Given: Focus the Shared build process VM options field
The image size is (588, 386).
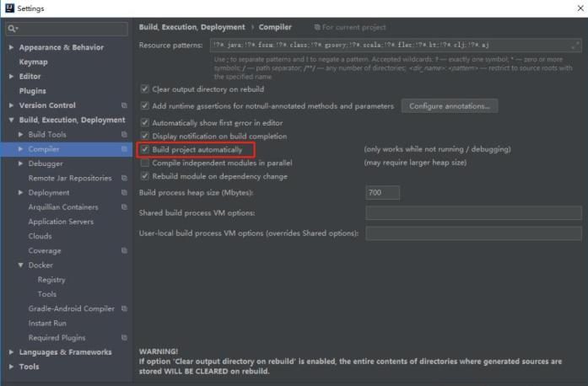Looking at the screenshot, I should (x=473, y=213).
